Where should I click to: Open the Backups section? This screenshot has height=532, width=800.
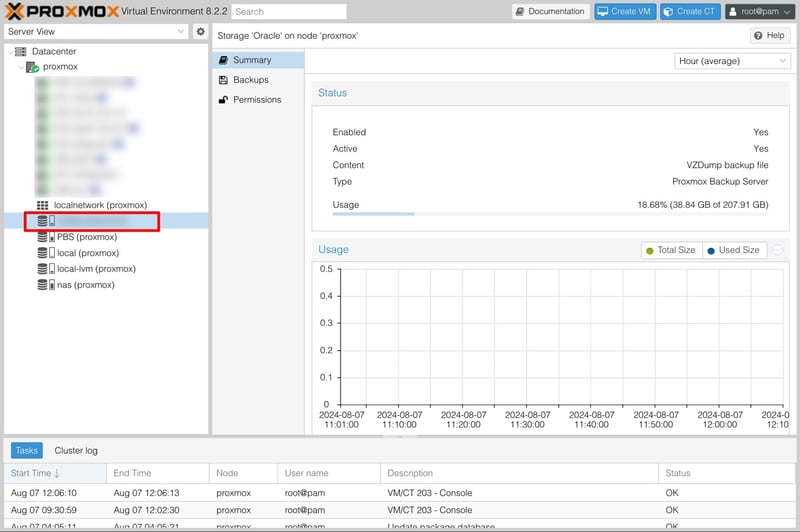point(250,80)
